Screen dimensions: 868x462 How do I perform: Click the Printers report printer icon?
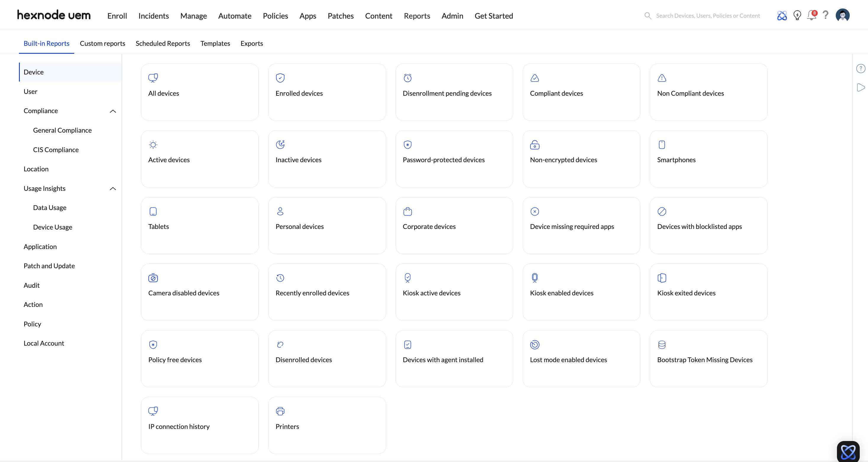(280, 411)
